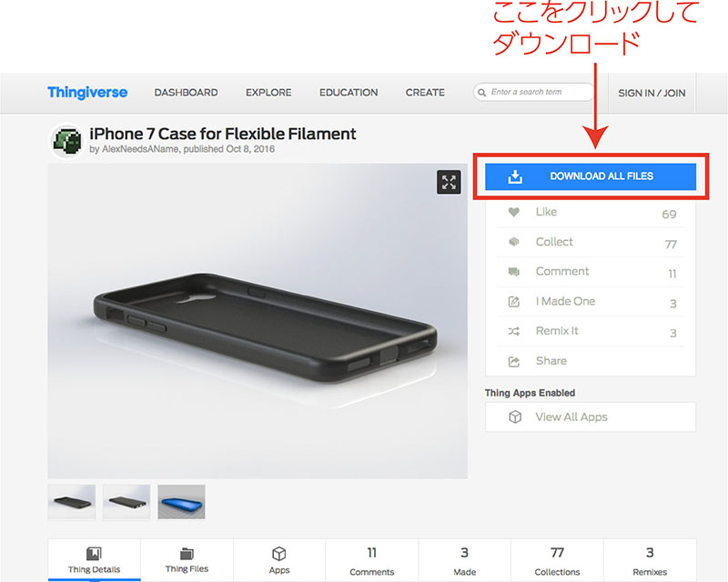Click the I Made One pencil icon
Viewport: 728px width, 582px height.
(513, 302)
